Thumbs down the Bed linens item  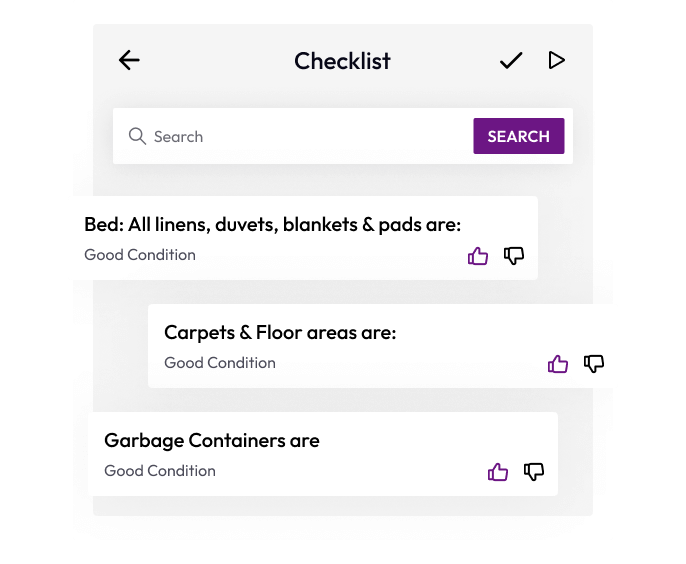tap(514, 256)
